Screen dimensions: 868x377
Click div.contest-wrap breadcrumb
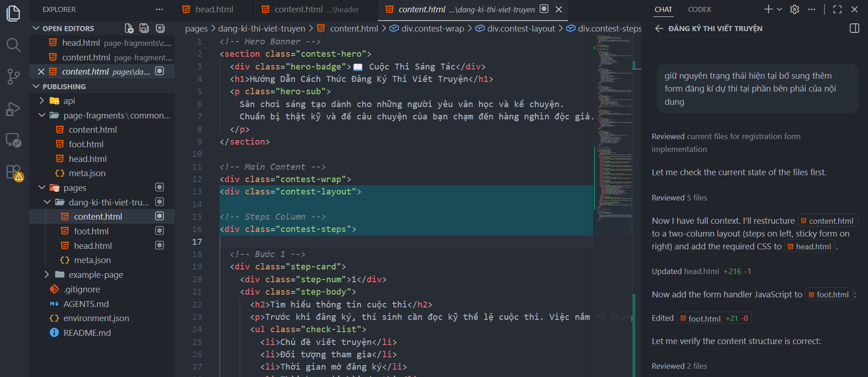tap(432, 28)
